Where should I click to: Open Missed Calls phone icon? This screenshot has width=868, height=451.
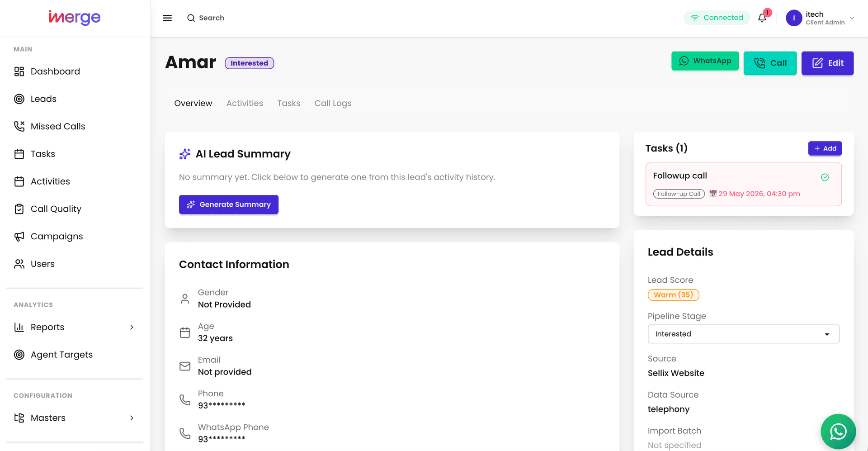pos(19,126)
